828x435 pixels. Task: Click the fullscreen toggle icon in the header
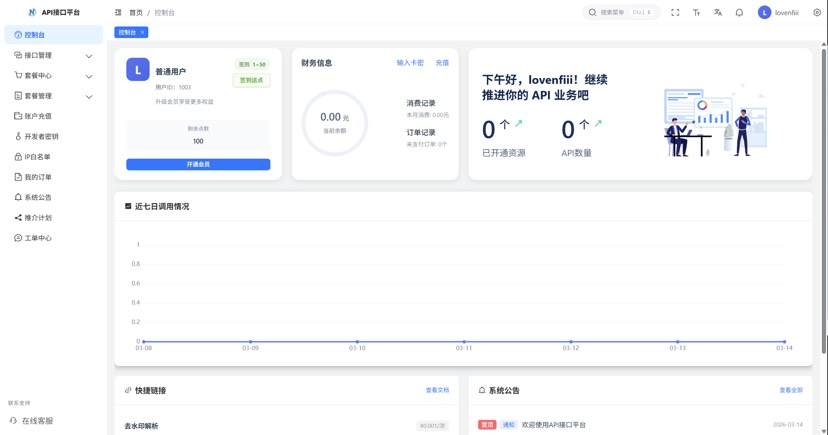675,13
